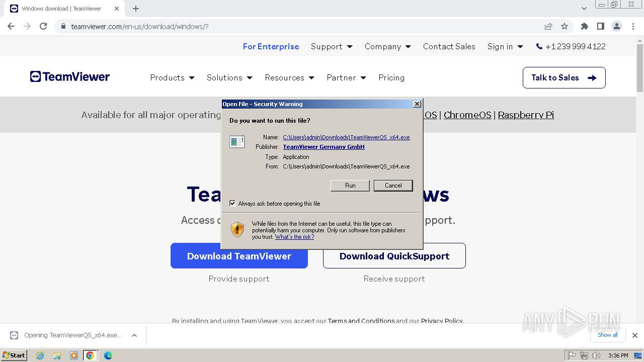Open Microsoft Edge from taskbar
The height and width of the screenshot is (362, 644).
[108, 355]
